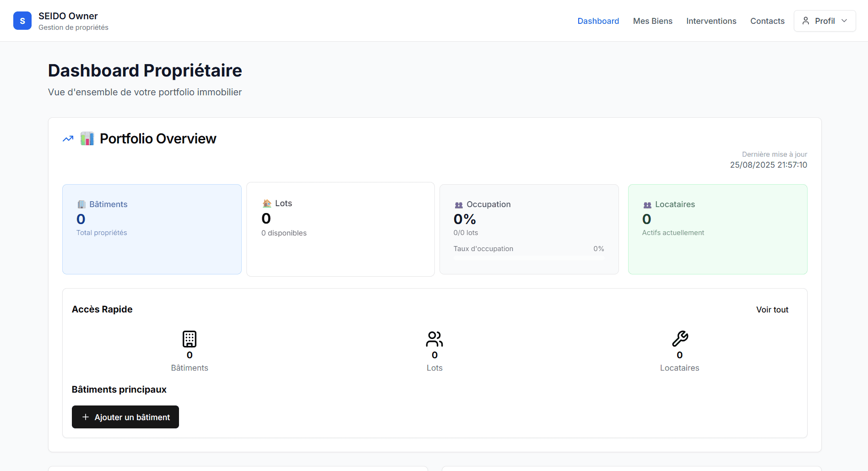The width and height of the screenshot is (868, 471).
Task: Expand the Profil chevron arrow
Action: coord(845,21)
